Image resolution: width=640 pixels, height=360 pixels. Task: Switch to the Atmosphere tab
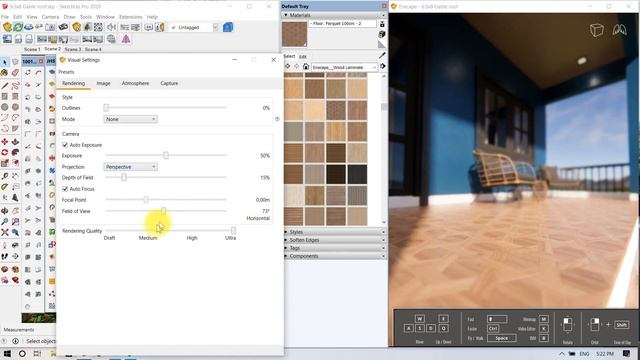(x=135, y=83)
